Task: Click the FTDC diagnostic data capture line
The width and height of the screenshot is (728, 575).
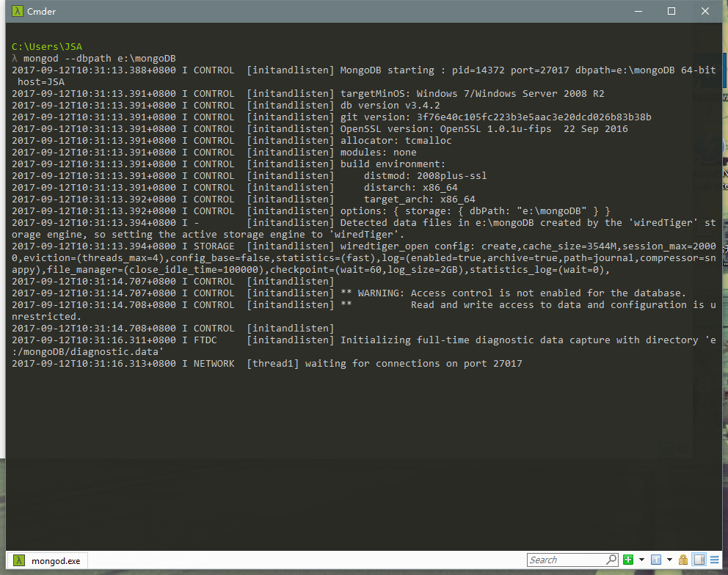Action: click(x=363, y=345)
